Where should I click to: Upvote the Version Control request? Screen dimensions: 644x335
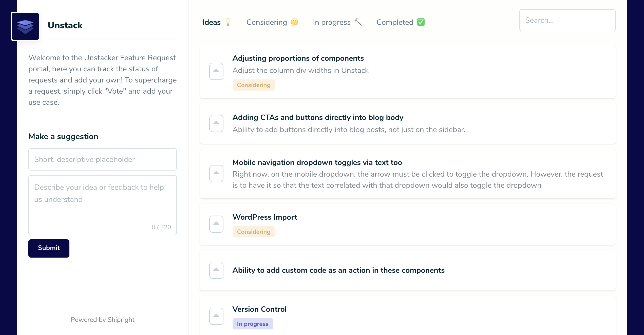click(x=216, y=316)
